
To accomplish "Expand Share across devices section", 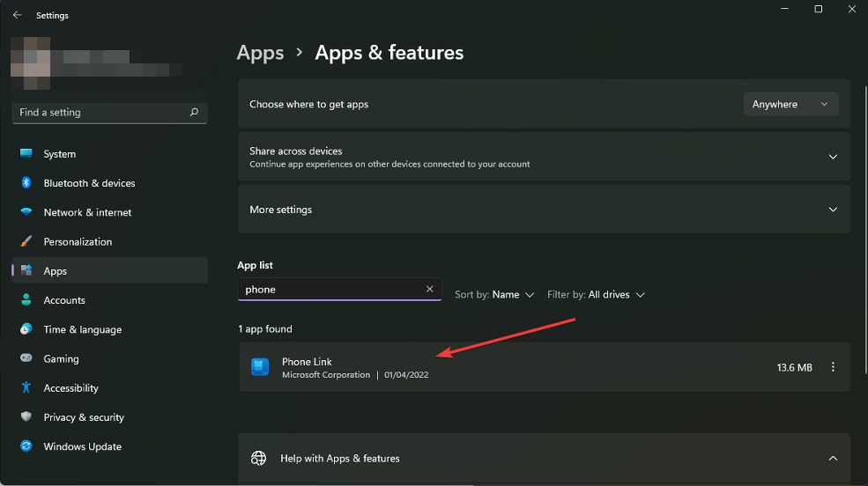I will pyautogui.click(x=545, y=157).
